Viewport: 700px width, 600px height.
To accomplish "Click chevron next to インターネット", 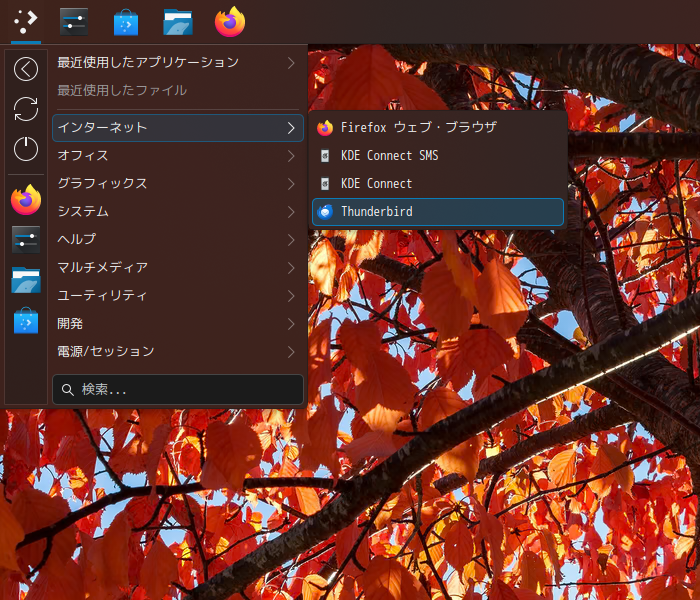I will click(291, 128).
